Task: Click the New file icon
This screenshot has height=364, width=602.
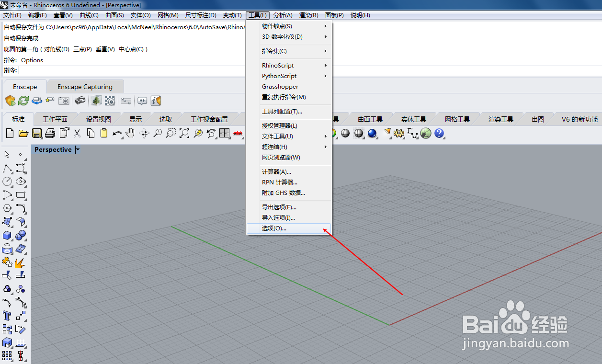Action: (x=10, y=133)
